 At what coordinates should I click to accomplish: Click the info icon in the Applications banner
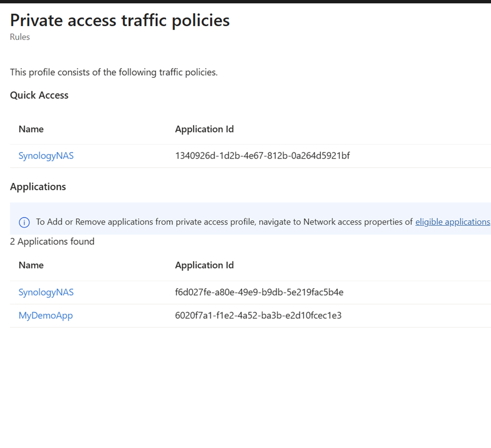point(24,222)
